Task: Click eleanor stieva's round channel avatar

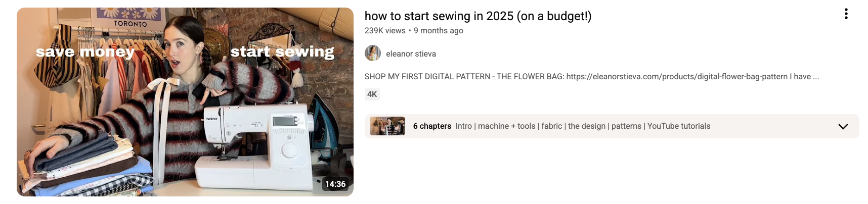Action: (x=373, y=53)
